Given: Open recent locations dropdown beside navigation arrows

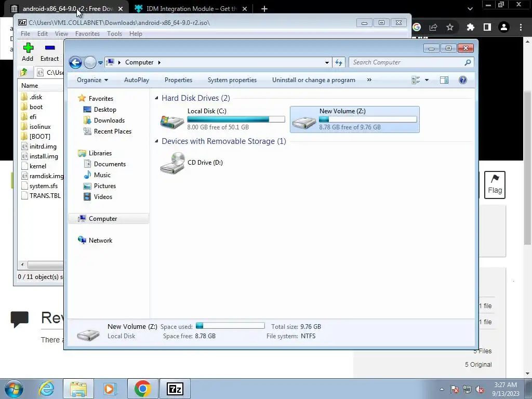Looking at the screenshot, I should click(x=100, y=63).
